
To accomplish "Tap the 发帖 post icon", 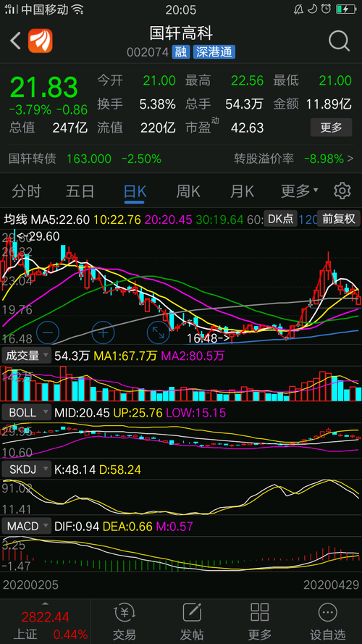I will tap(192, 621).
